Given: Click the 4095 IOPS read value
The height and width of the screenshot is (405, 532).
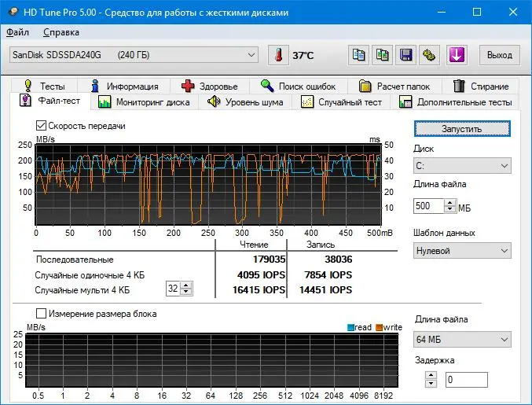Looking at the screenshot, I should (261, 274).
